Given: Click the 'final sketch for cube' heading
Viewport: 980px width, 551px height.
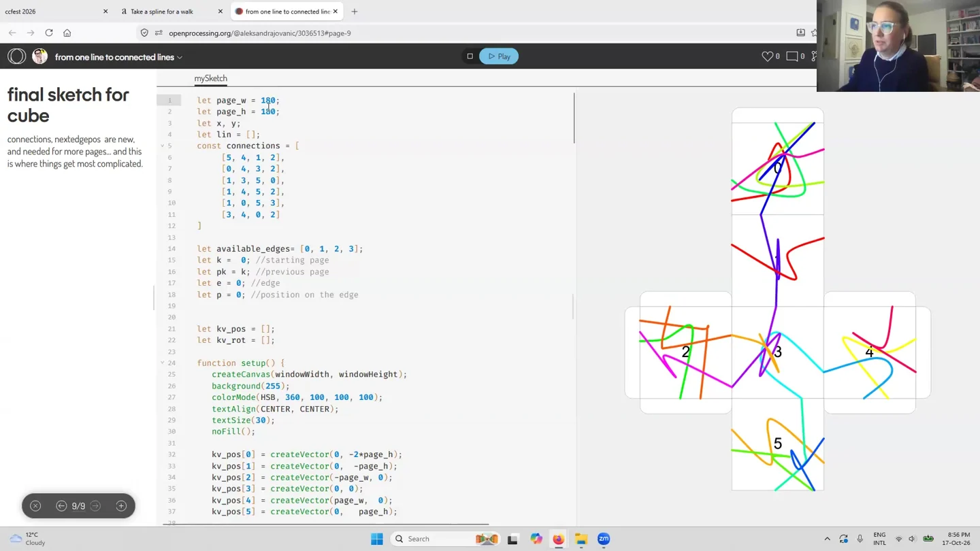Looking at the screenshot, I should click(x=68, y=105).
